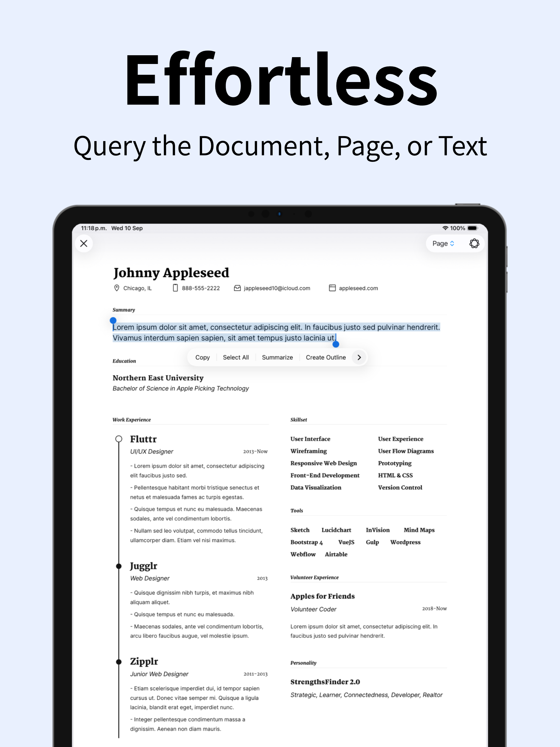Click the Responsive Web Design skill
This screenshot has width=560, height=747.
[323, 463]
